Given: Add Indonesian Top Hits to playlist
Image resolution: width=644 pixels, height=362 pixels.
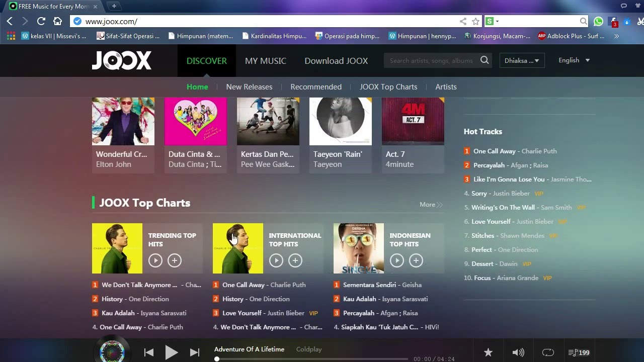Looking at the screenshot, I should (416, 260).
